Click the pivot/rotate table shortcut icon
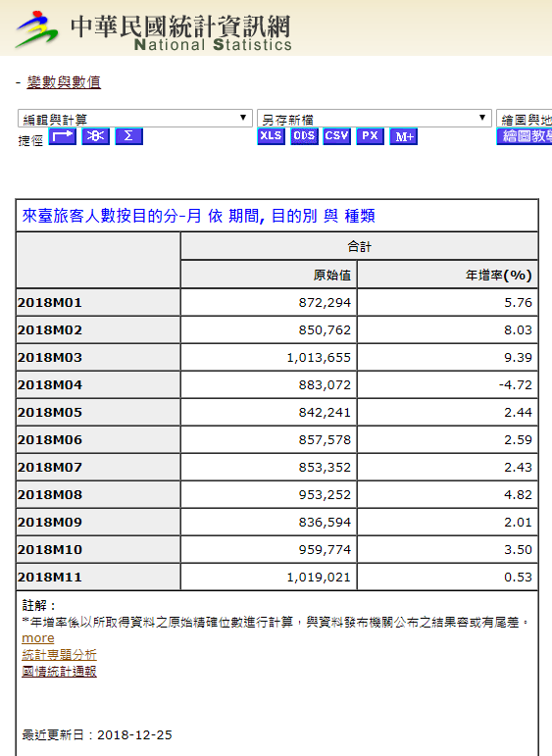This screenshot has height=756, width=552. [62, 136]
